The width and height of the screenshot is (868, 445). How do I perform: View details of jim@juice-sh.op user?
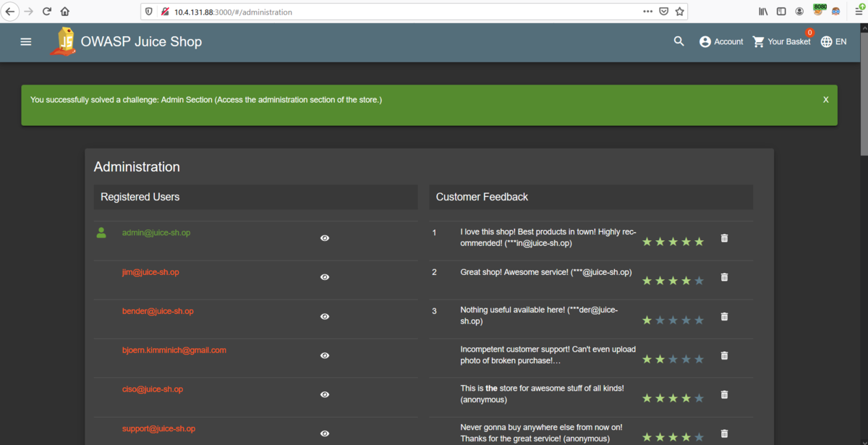(325, 277)
